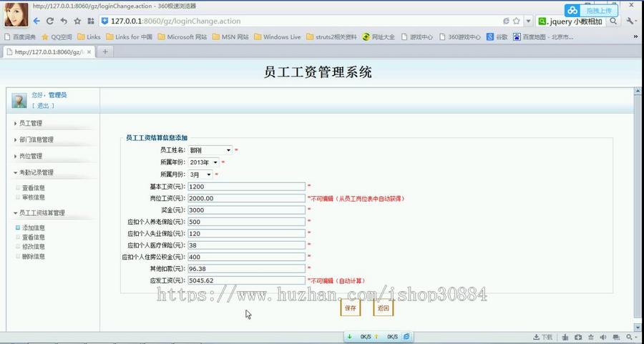Click the 应扣个人养老保险 input field
The width and height of the screenshot is (644, 344).
coord(246,222)
